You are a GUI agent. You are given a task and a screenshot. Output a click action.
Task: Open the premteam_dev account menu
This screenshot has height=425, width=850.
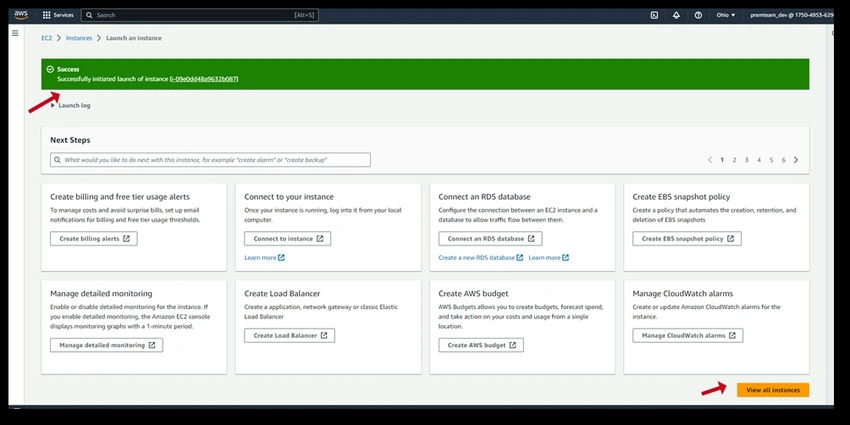(791, 15)
